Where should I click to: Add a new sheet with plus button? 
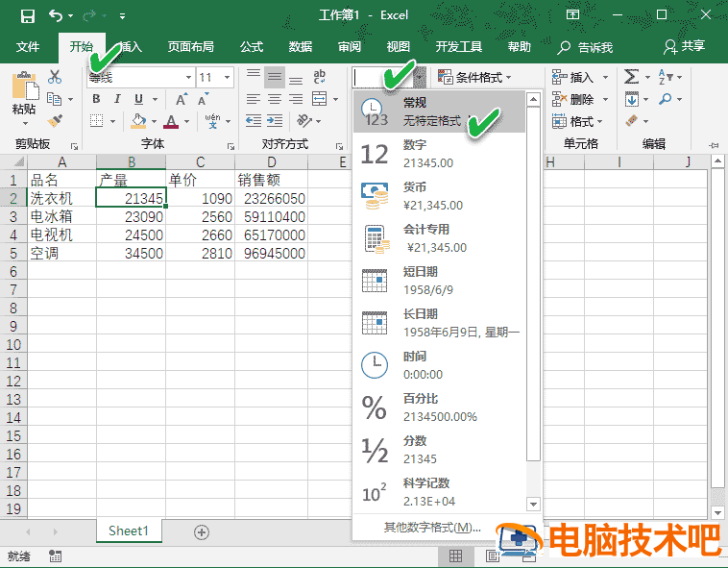click(202, 532)
